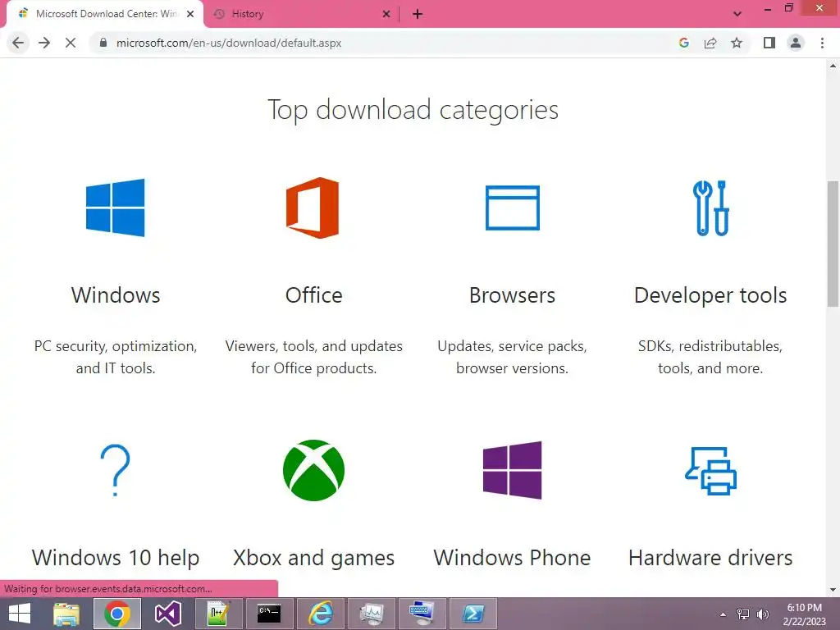Go forward to the next page
The height and width of the screenshot is (630, 840).
tap(44, 43)
